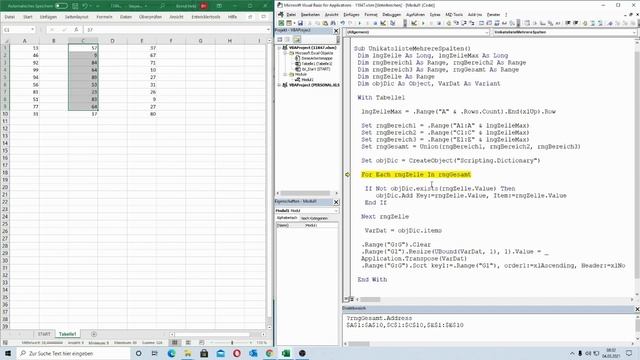
Task: Open the VBA Bearbeiten menu
Action: tap(310, 15)
